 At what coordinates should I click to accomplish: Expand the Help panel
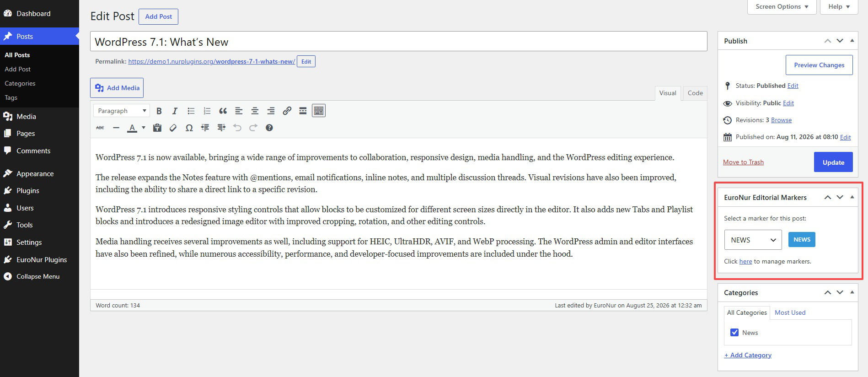[x=839, y=6]
